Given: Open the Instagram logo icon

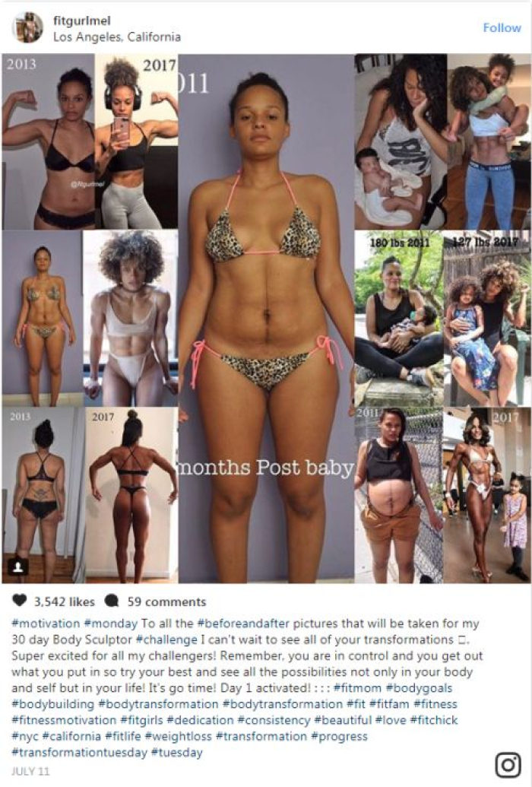Looking at the screenshot, I should pyautogui.click(x=508, y=764).
